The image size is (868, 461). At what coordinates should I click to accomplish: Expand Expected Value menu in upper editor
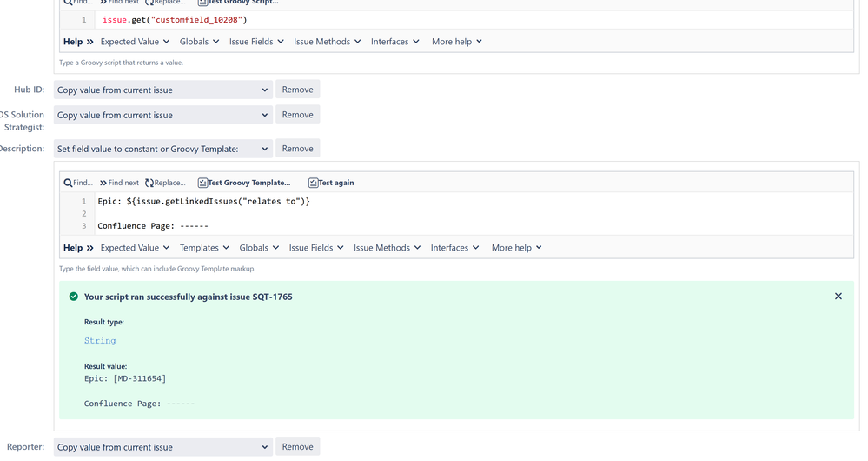pyautogui.click(x=135, y=42)
